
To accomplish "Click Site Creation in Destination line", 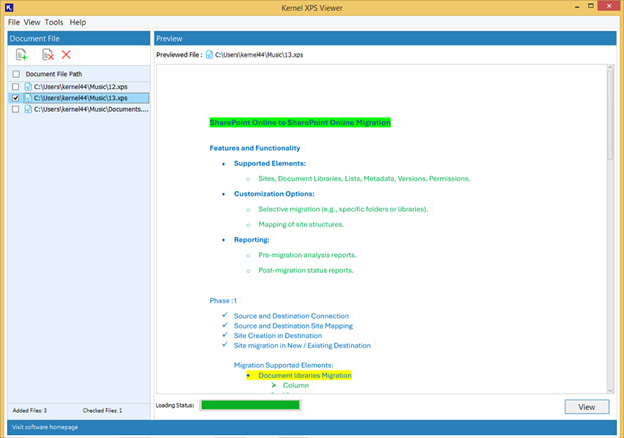I will (278, 336).
